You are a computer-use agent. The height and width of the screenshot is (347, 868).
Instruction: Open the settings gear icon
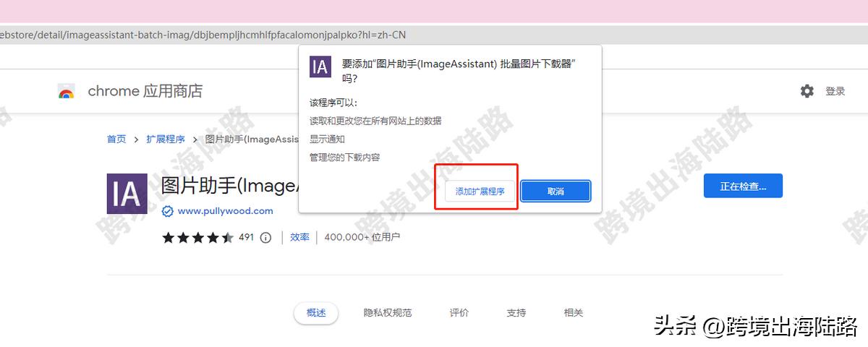tap(807, 91)
